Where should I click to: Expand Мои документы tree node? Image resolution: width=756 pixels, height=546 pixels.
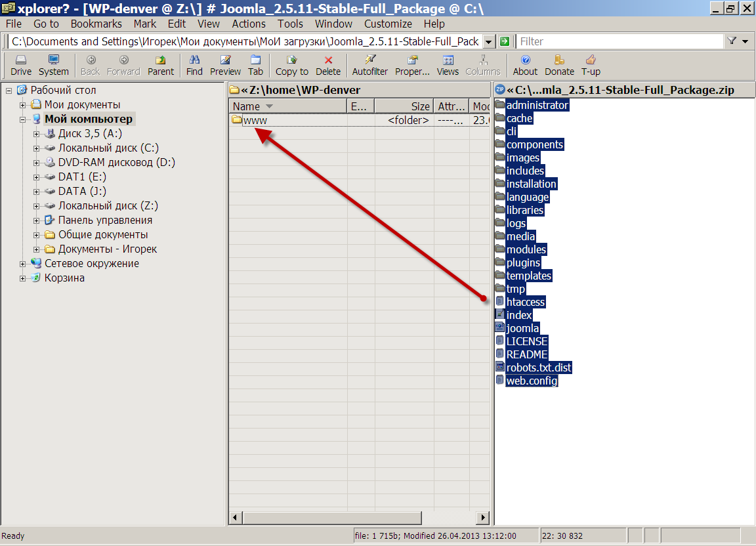22,104
